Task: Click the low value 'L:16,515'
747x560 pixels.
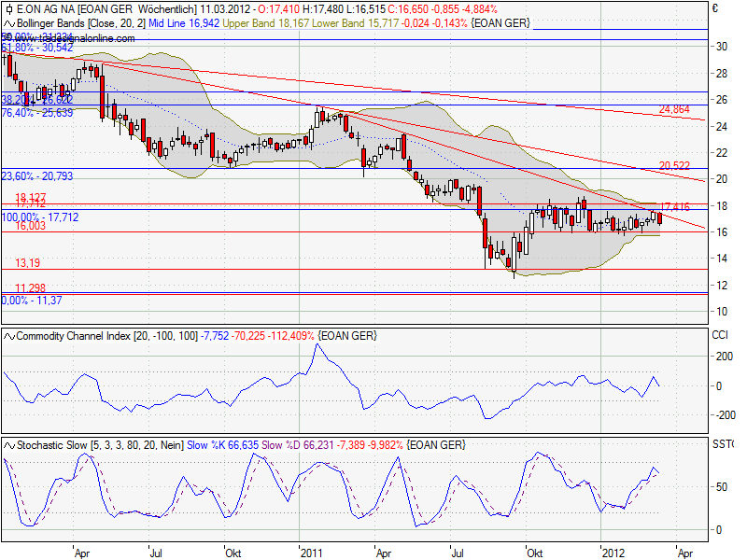Action: [x=366, y=9]
